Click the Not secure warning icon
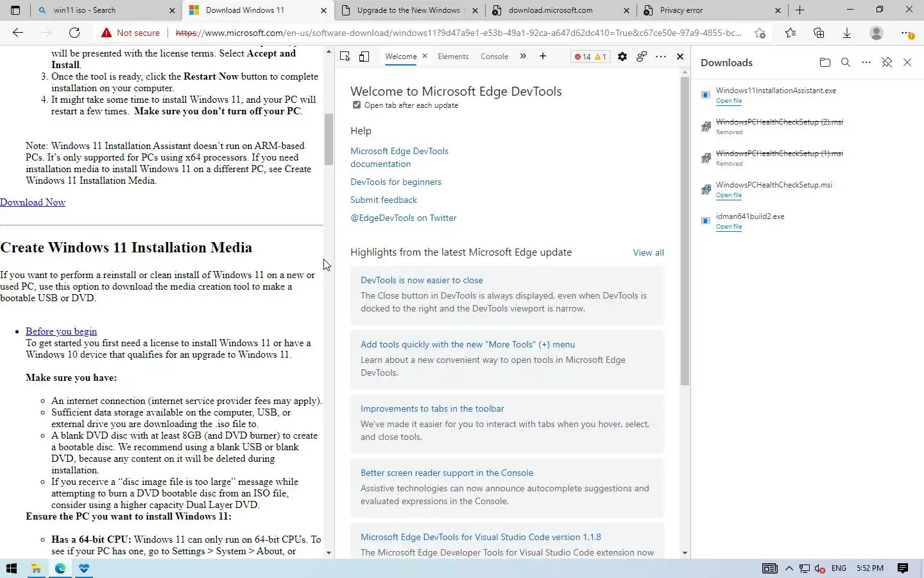 [x=106, y=33]
